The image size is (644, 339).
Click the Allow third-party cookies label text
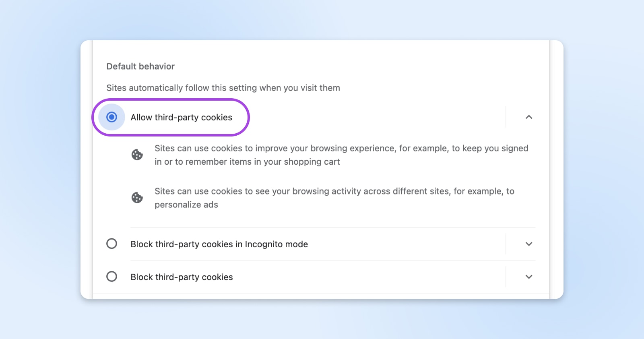[x=181, y=117]
